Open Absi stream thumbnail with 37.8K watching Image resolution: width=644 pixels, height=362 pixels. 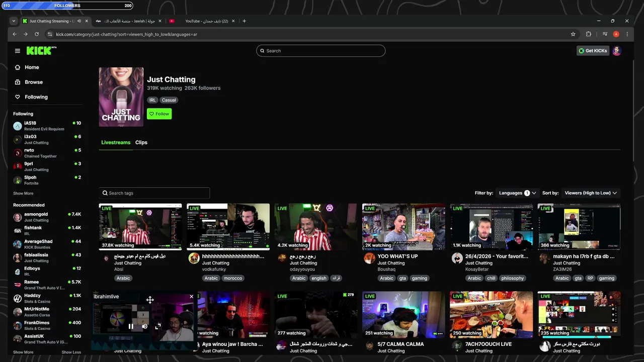140,227
